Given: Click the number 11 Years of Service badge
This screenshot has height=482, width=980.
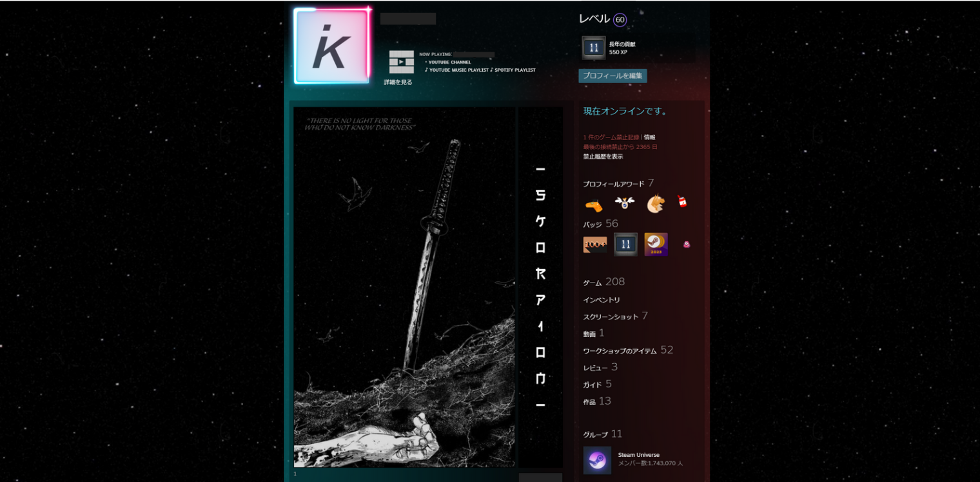Looking at the screenshot, I should pos(625,245).
